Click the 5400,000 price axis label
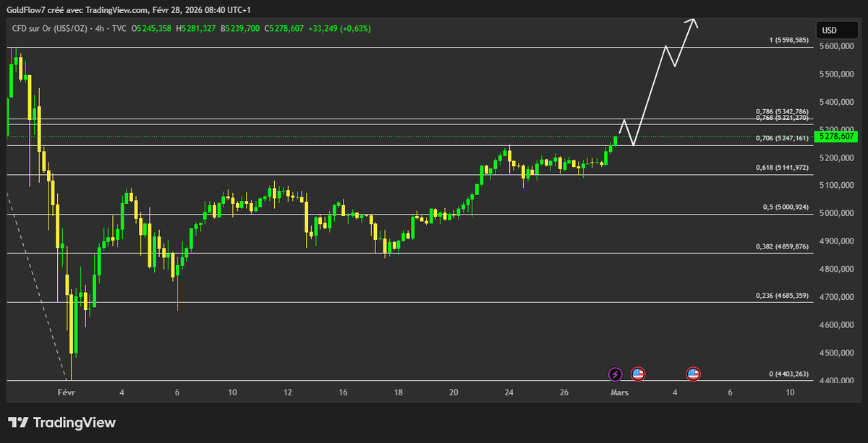The image size is (868, 443). pos(835,102)
